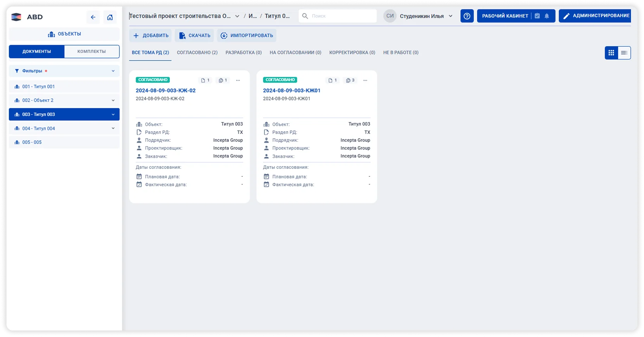Open more options on 2024-08-09-003-КЖ-02 card

coord(238,80)
